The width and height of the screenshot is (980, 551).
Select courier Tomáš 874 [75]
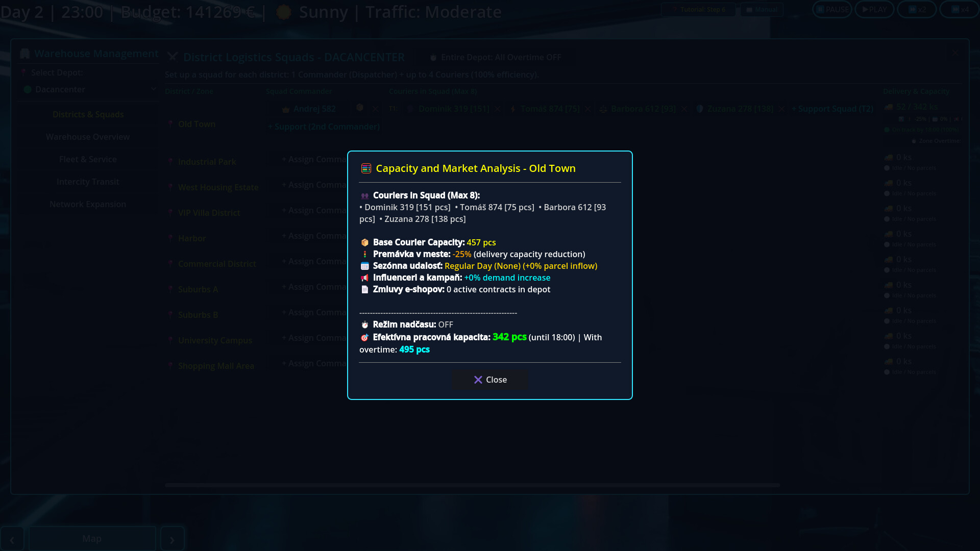(x=545, y=109)
